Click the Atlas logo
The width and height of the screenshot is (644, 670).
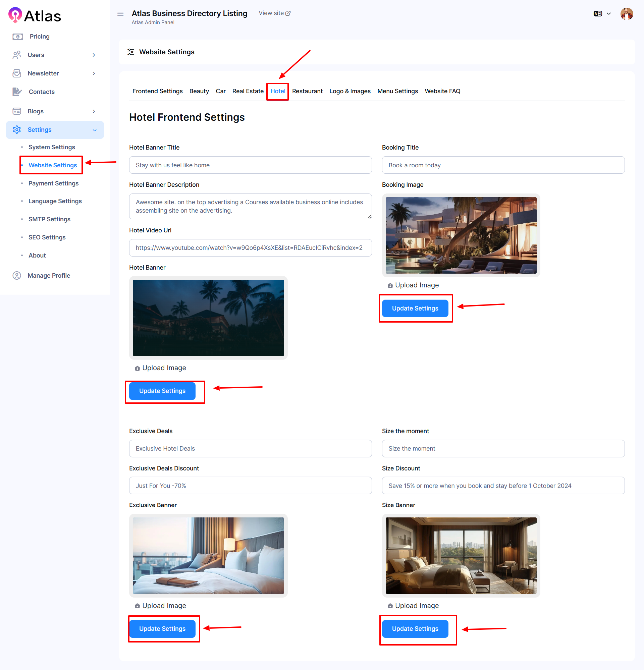[x=35, y=15]
